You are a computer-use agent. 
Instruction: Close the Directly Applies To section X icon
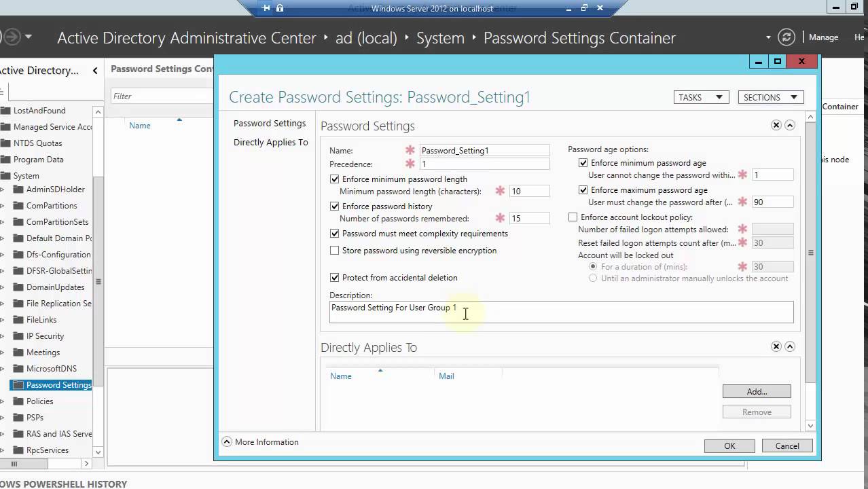pos(776,346)
